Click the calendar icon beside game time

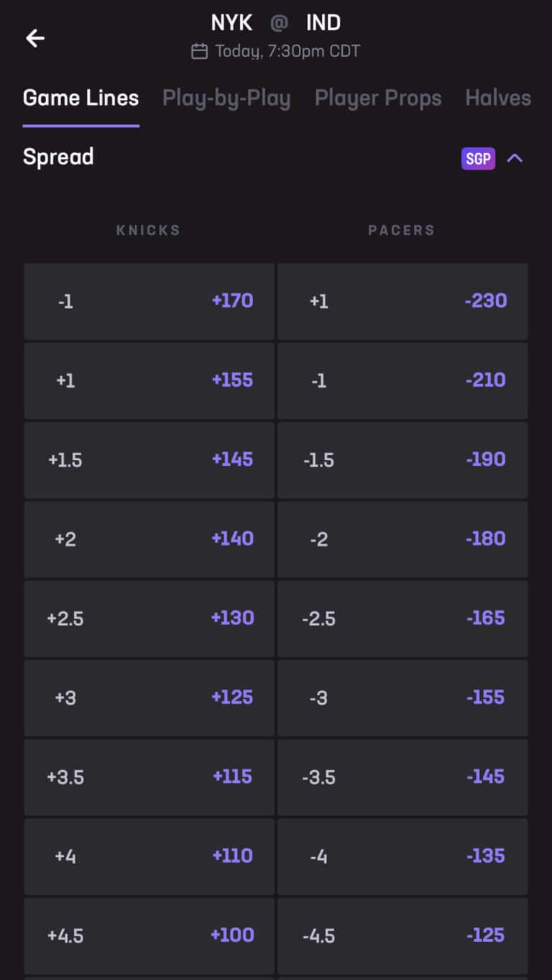pos(199,51)
